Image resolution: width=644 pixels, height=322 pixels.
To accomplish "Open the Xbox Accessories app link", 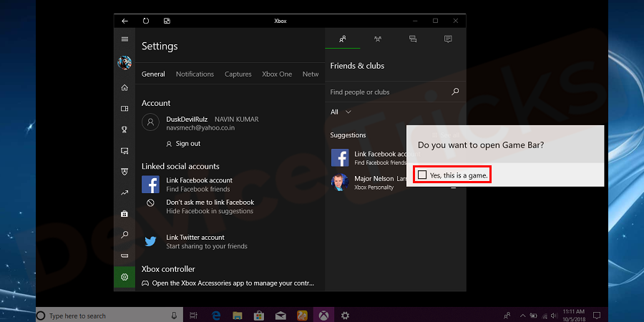I will point(228,283).
